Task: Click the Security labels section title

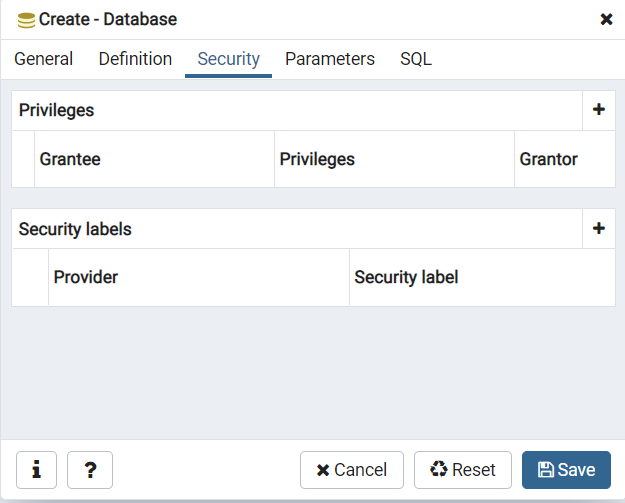Action: 75,229
